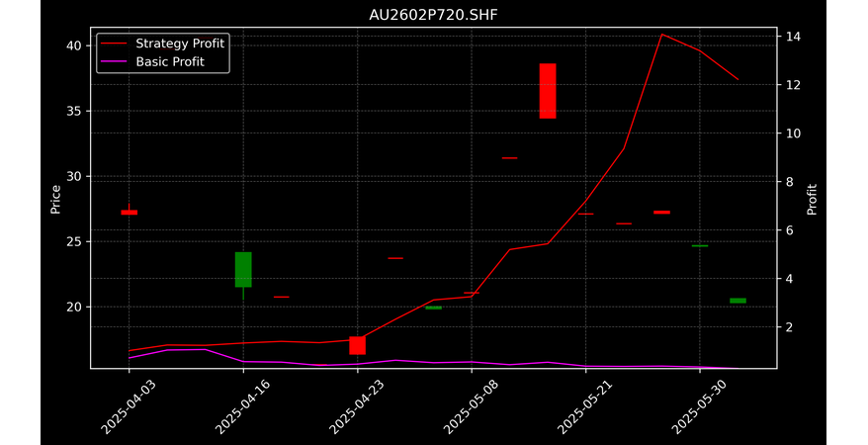Click the Price axis label

click(x=55, y=199)
